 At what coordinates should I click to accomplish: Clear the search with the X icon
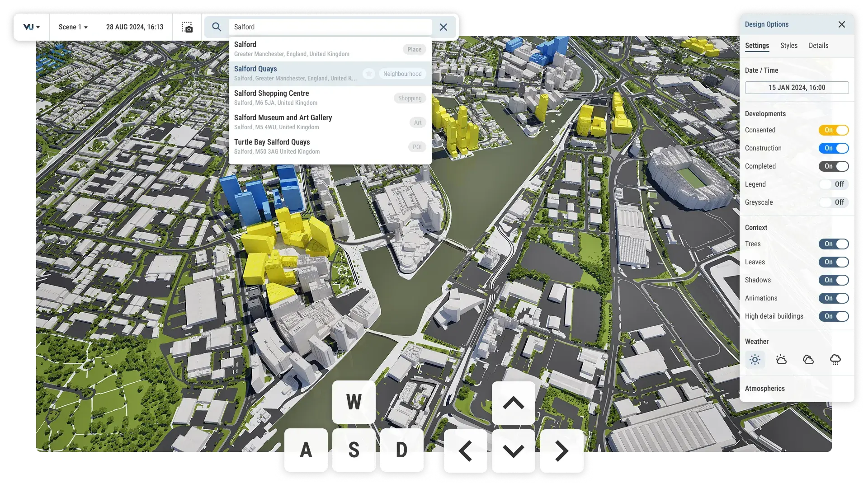click(x=443, y=27)
